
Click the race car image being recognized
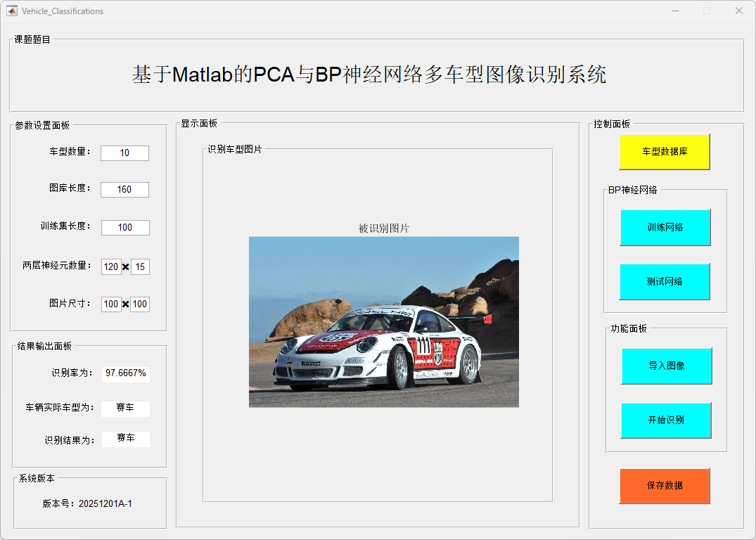click(x=383, y=322)
